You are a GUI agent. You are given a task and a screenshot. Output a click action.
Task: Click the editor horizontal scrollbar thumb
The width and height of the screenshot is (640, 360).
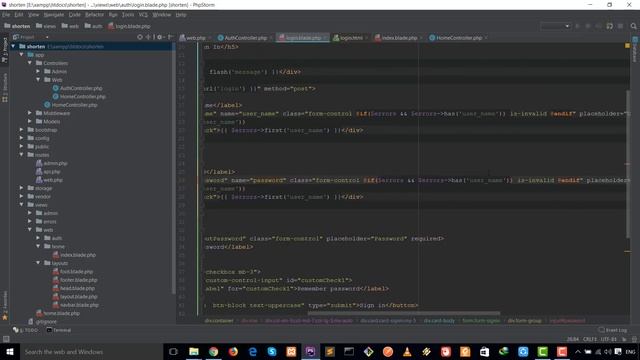click(x=403, y=313)
